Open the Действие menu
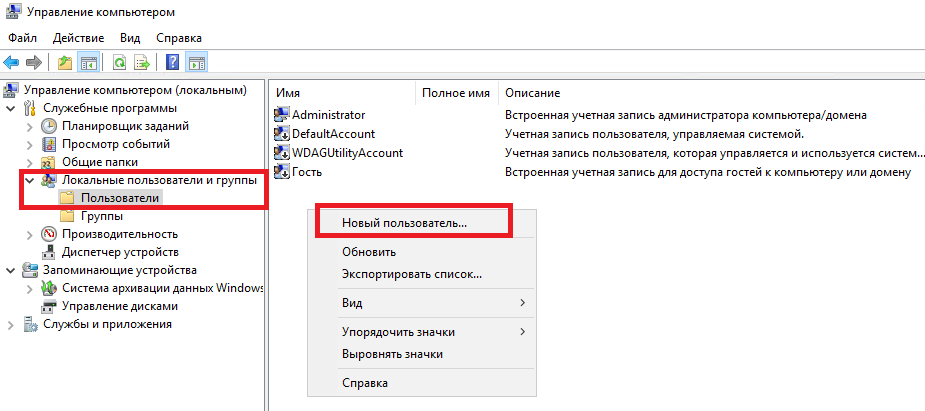Image resolution: width=925 pixels, height=411 pixels. tap(78, 38)
